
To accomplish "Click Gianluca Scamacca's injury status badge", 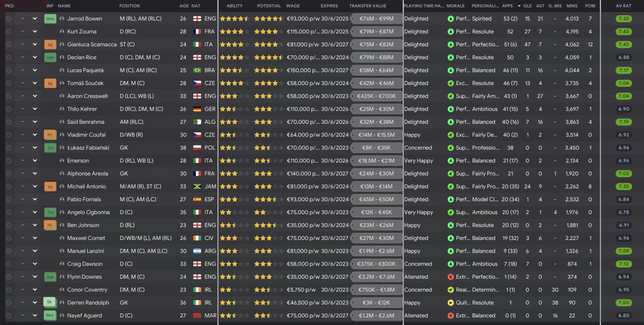I will [50, 44].
